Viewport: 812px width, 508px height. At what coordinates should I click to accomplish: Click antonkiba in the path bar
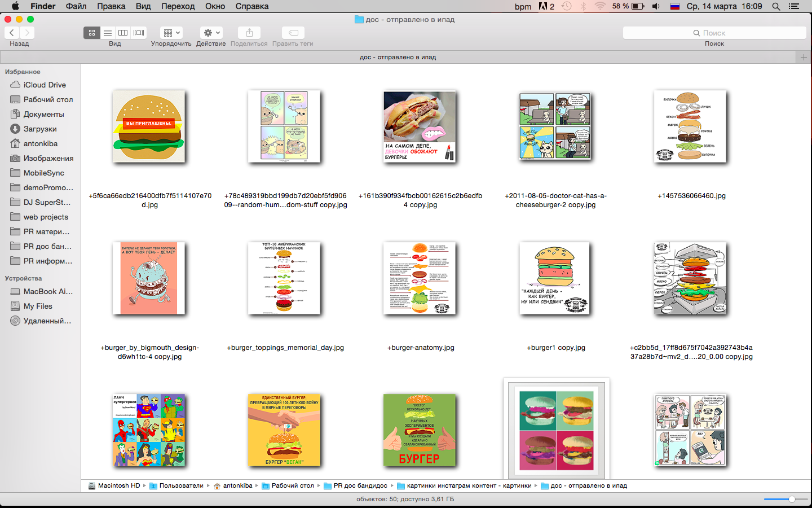tap(237, 485)
